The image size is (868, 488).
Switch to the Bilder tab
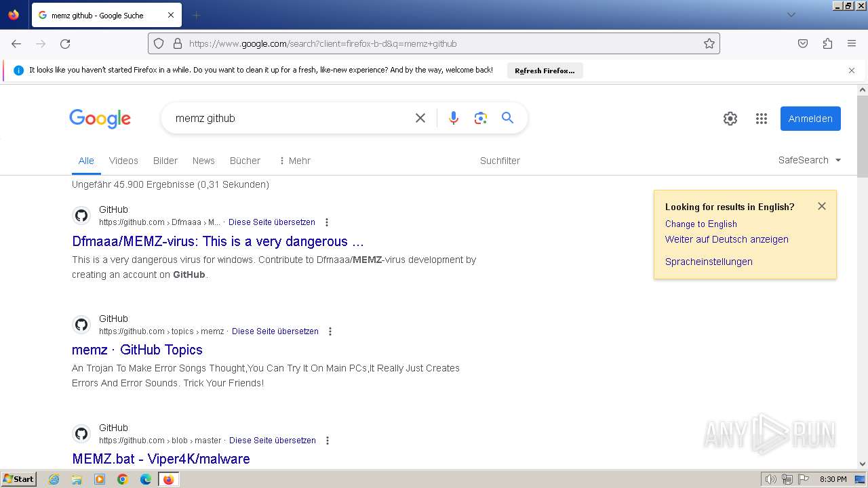[165, 161]
